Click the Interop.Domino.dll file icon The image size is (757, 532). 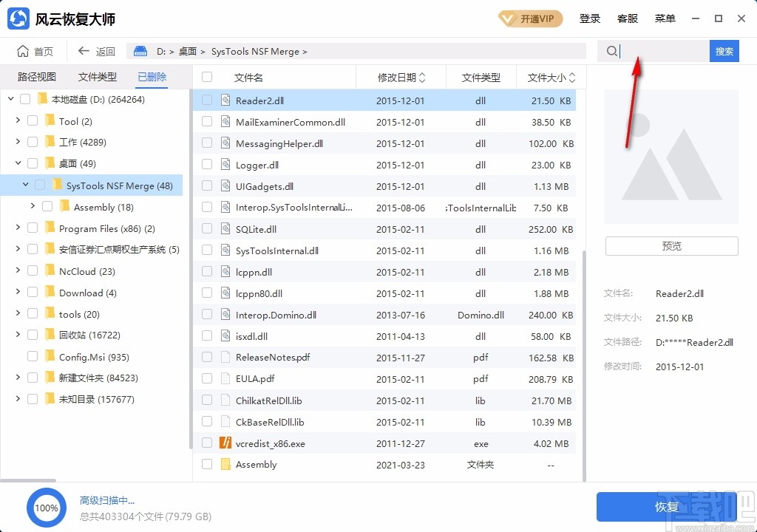[x=225, y=315]
